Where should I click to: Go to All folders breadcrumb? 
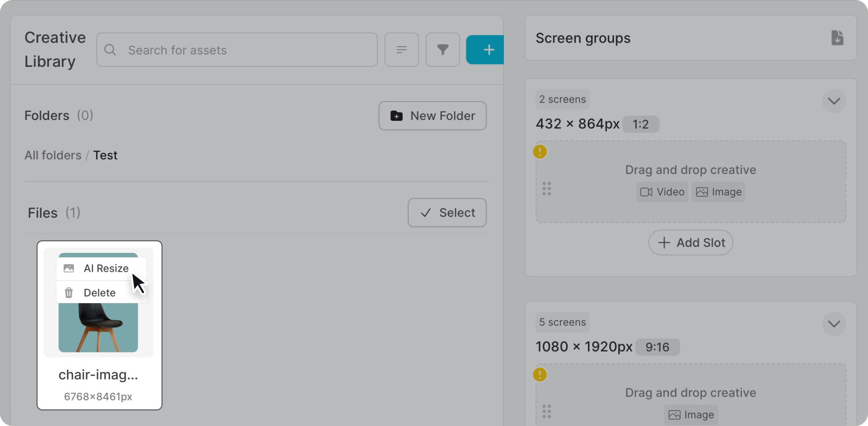click(53, 155)
